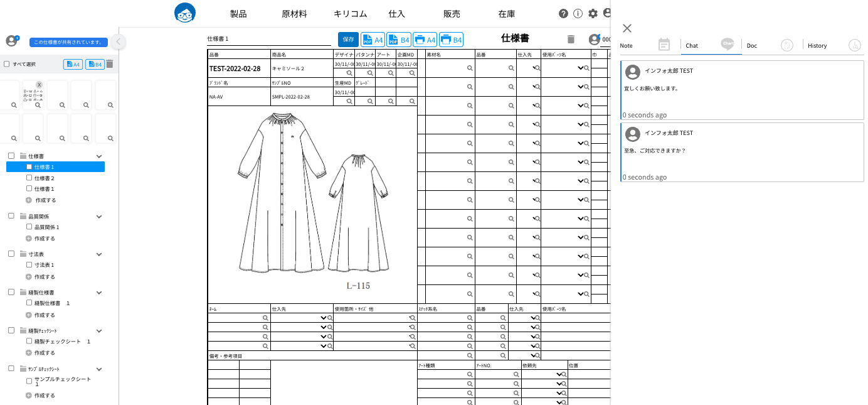Click the sidebar trash icon

pos(110,64)
